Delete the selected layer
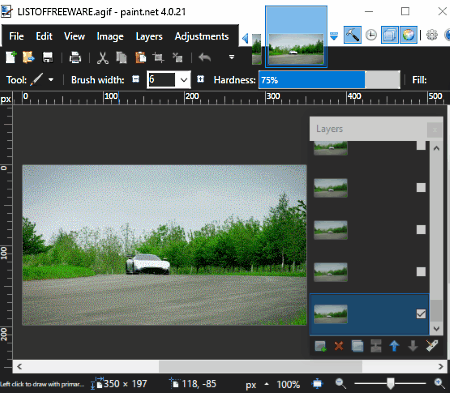450x393 pixels. point(339,346)
